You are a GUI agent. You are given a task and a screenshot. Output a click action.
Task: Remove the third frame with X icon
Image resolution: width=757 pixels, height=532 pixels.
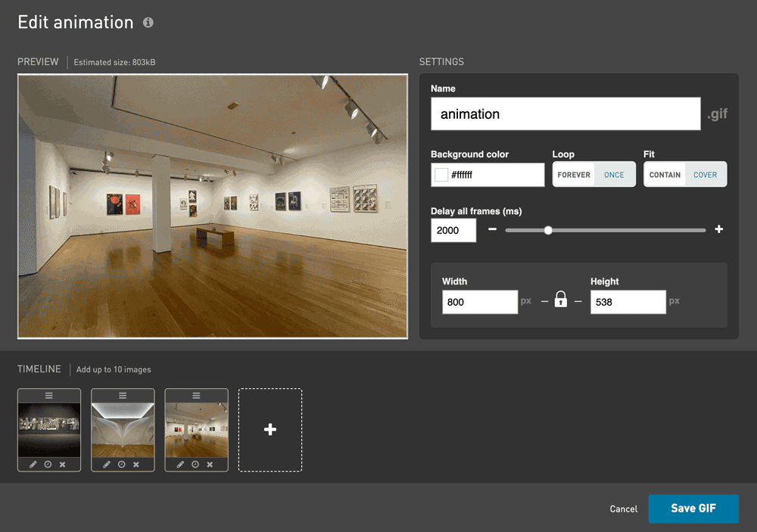click(210, 465)
